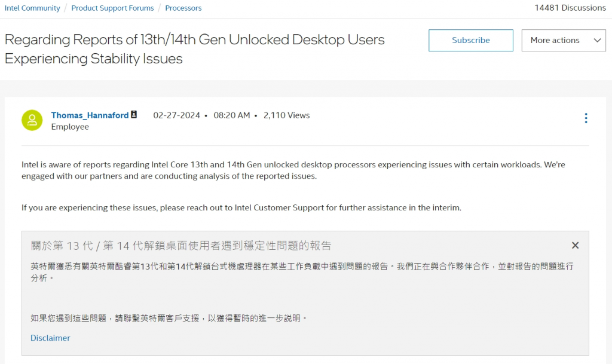
Task: Click Thomas_Hannaford's green avatar icon
Action: (x=32, y=120)
